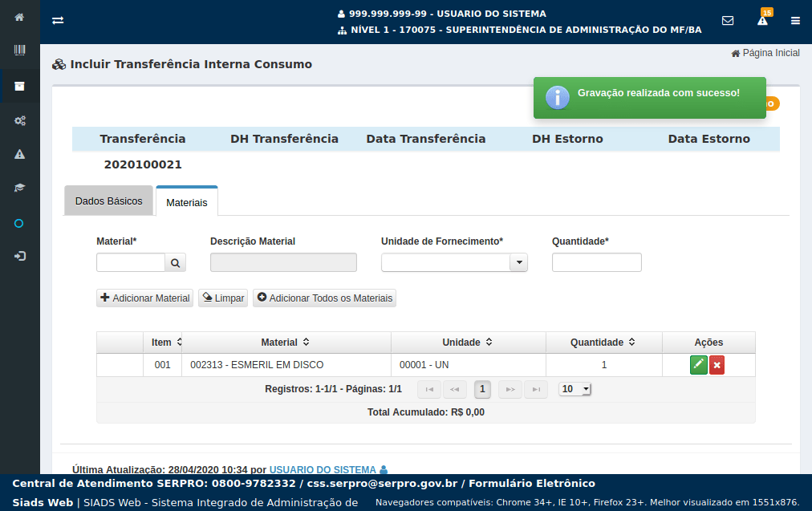Go to last page of table
The image size is (812, 511).
click(x=536, y=389)
